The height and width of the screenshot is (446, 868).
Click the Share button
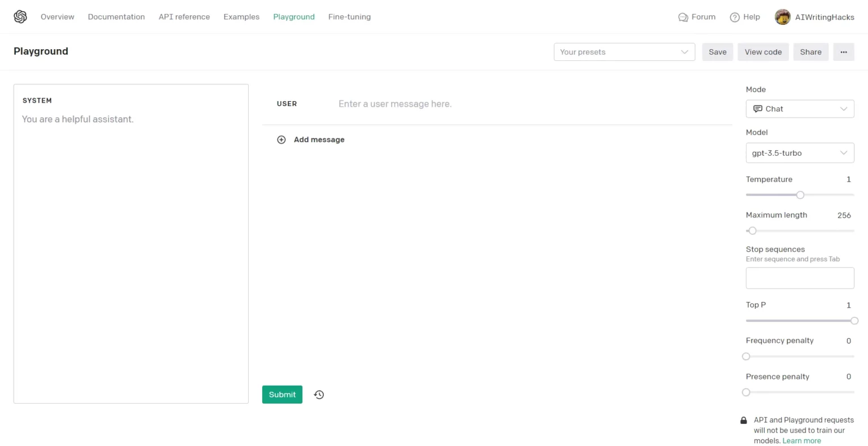point(811,52)
